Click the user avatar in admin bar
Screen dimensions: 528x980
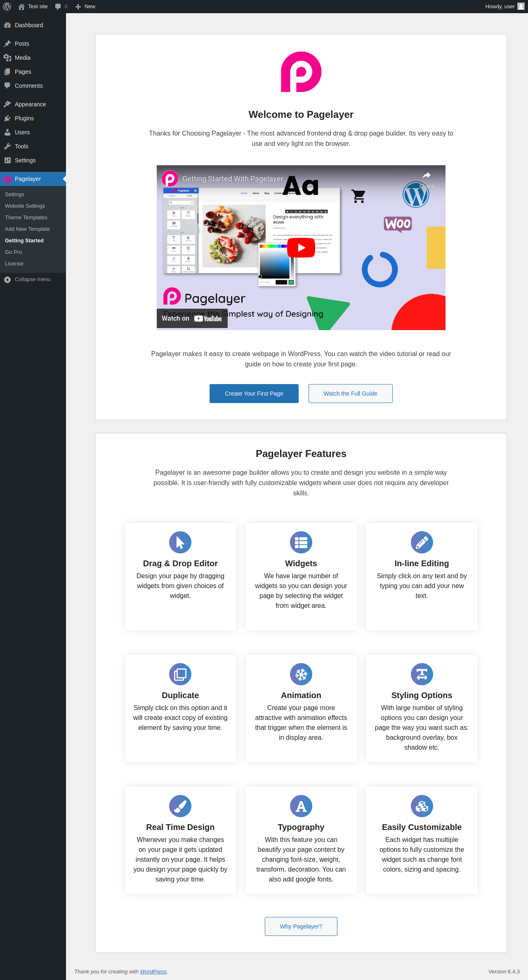pyautogui.click(x=521, y=6)
